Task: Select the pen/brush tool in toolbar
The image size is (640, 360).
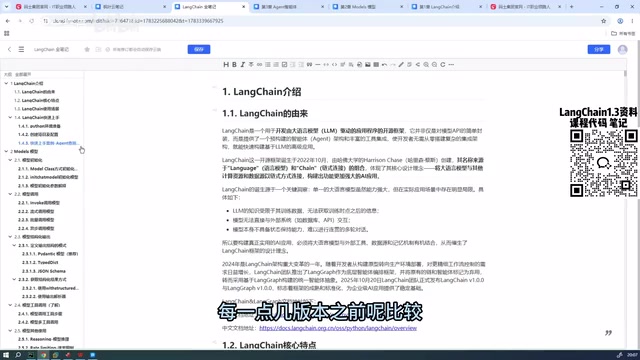Action: pyautogui.click(x=401, y=64)
